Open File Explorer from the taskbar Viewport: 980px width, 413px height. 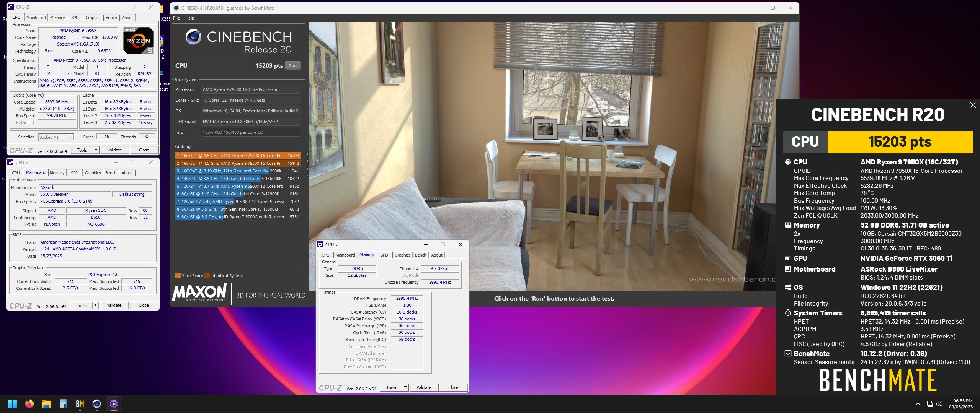(x=46, y=404)
